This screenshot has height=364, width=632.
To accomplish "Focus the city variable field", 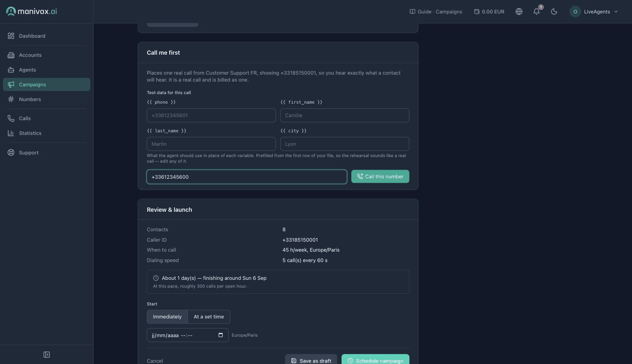I will click(345, 144).
